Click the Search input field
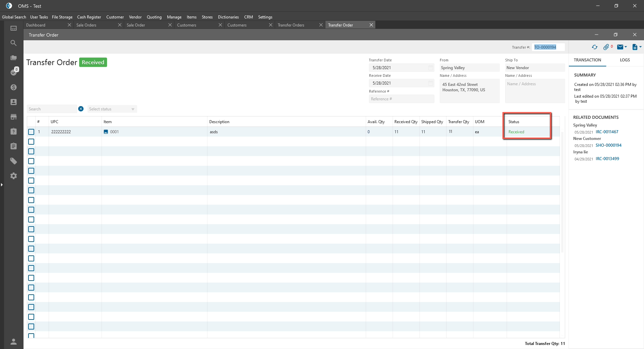This screenshot has height=349, width=644. (x=52, y=109)
